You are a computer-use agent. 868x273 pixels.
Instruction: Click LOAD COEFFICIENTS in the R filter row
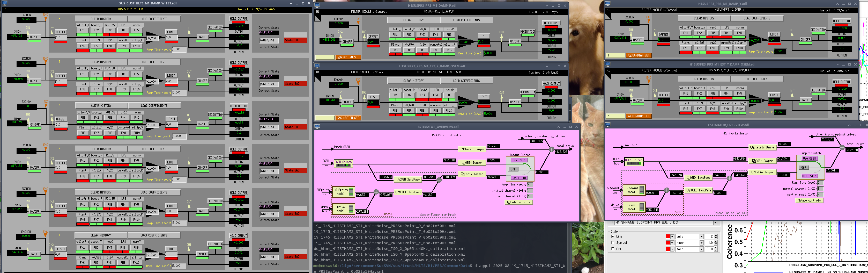[x=154, y=149]
